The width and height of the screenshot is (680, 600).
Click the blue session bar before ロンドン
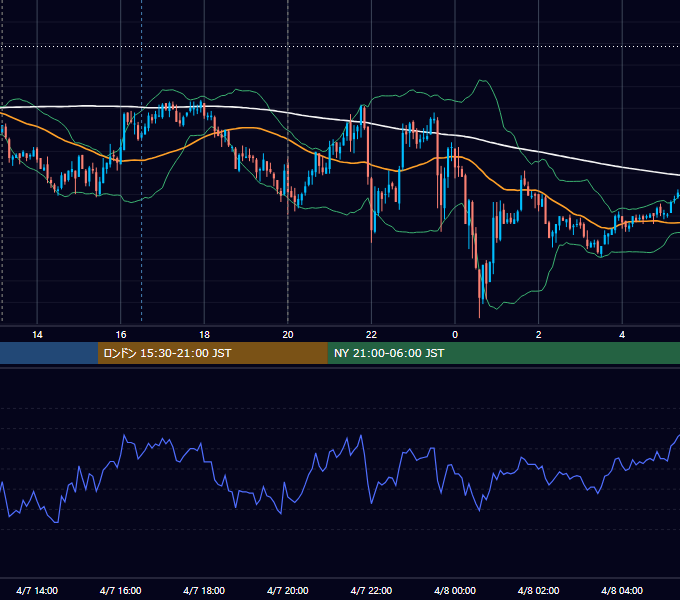[x=49, y=353]
